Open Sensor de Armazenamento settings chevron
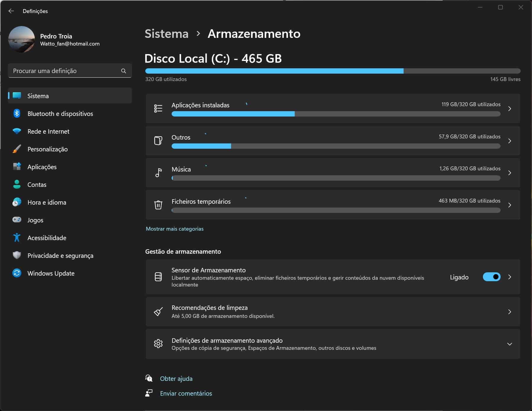This screenshot has height=411, width=532. point(509,277)
